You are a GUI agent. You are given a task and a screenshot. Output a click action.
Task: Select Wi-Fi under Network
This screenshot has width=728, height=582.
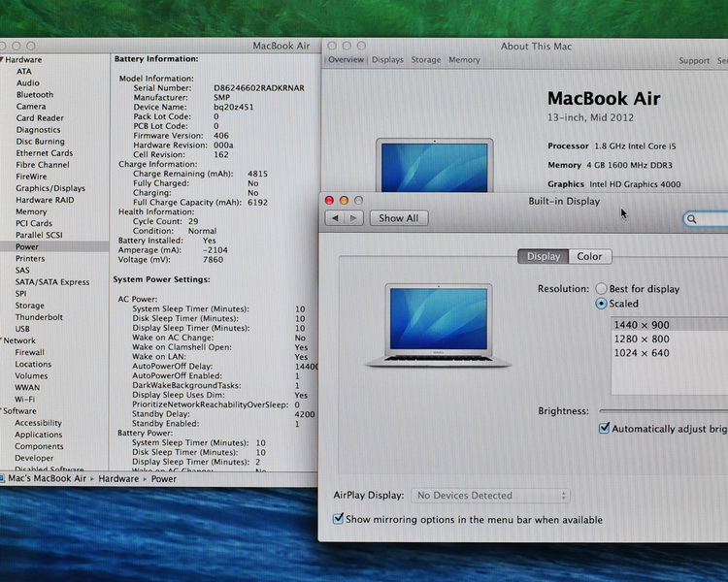click(24, 399)
